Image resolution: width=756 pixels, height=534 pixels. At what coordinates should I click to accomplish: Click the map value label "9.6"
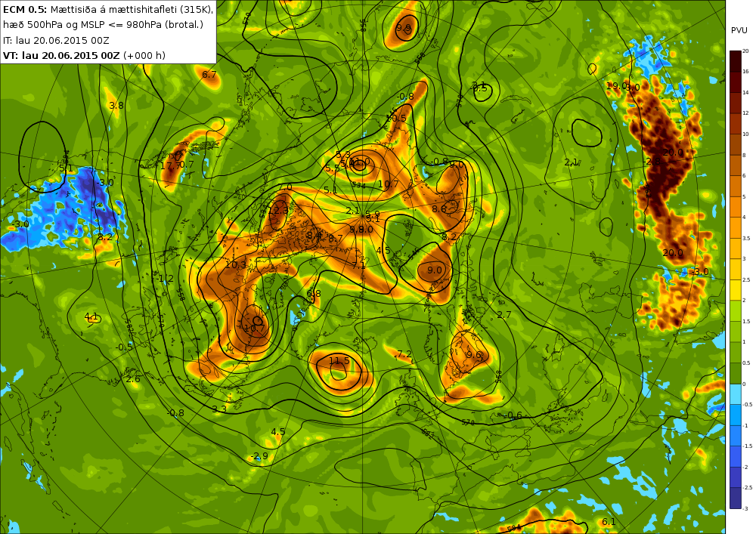474,355
